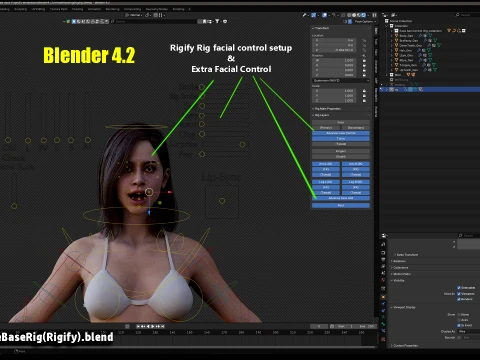The image size is (480, 360).
Task: Open the Display As Wire dropdown
Action: pos(469,331)
